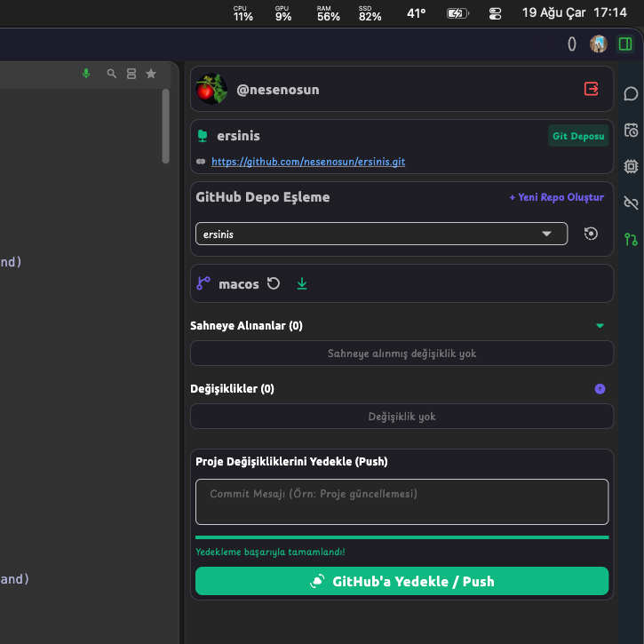Image resolution: width=644 pixels, height=644 pixels.
Task: Click the stacked rows view icon
Action: 131,74
